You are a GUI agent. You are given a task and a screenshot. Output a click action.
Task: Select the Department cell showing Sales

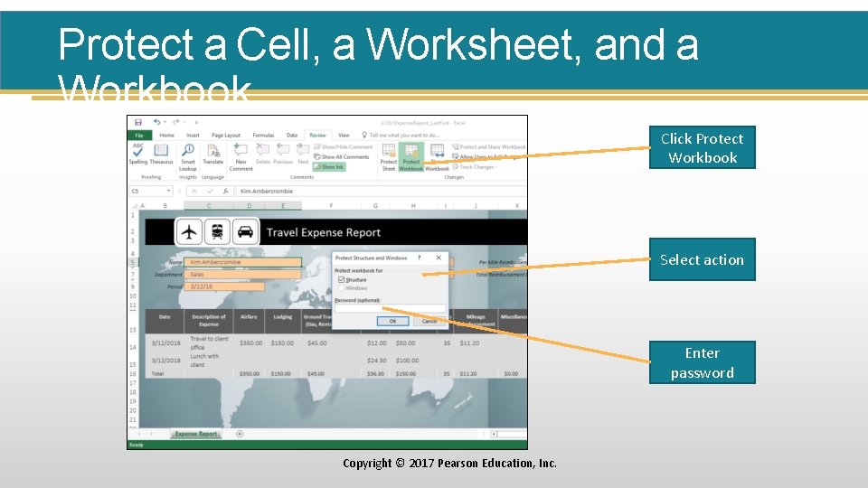242,275
